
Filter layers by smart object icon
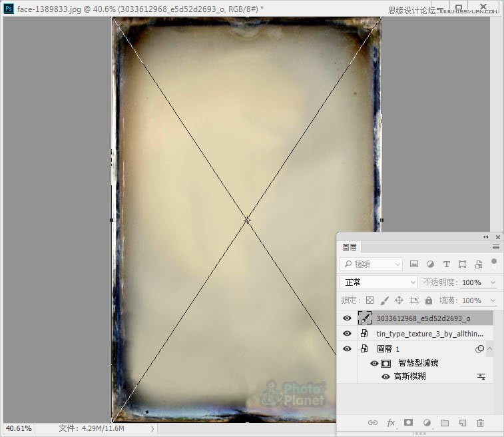click(479, 264)
